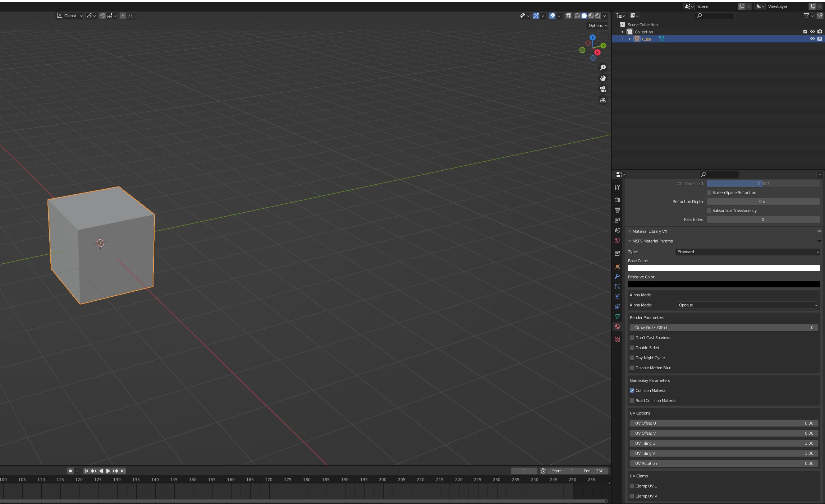Toggle X-Ray display icon
This screenshot has height=504, width=825.
(x=568, y=16)
